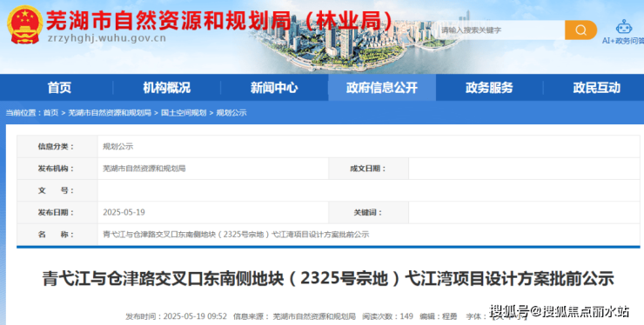Select the 2025-05-19 publish date cell
The height and width of the screenshot is (325, 644).
(124, 212)
